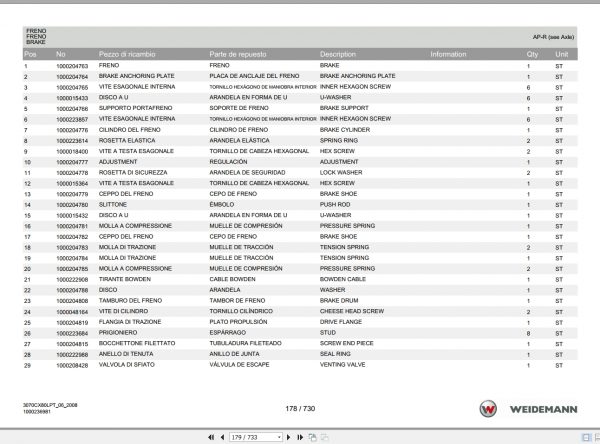Click 'SUPPORTO PORTAFRENO' in row 5

(x=135, y=108)
